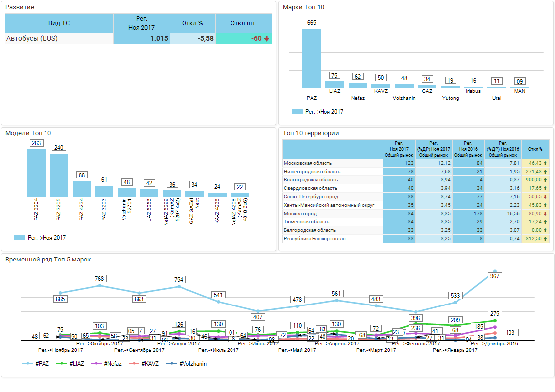Click the Yutong value label 19
The height and width of the screenshot is (392, 555).
pyautogui.click(x=450, y=80)
